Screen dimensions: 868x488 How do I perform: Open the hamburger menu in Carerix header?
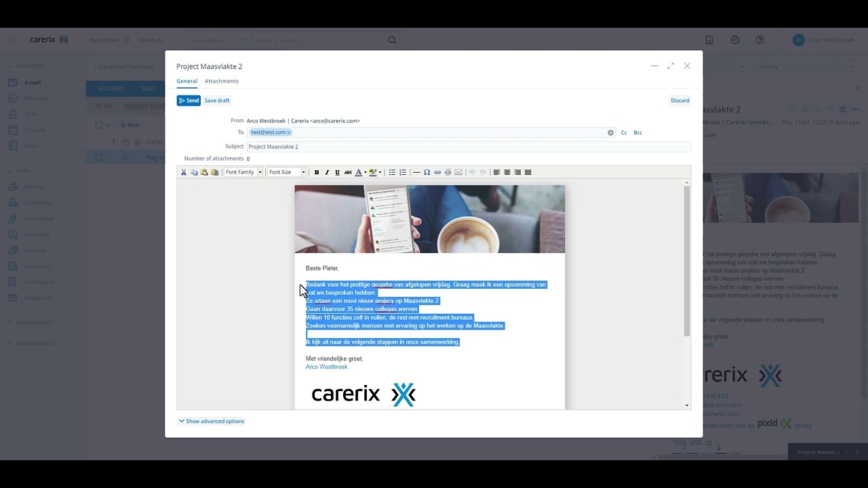(x=12, y=40)
